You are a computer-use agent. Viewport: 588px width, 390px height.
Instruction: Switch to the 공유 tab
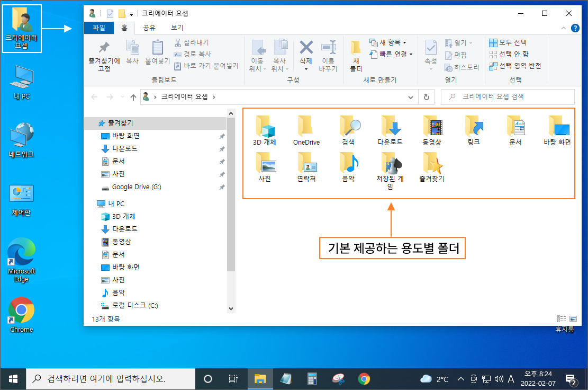click(x=149, y=28)
